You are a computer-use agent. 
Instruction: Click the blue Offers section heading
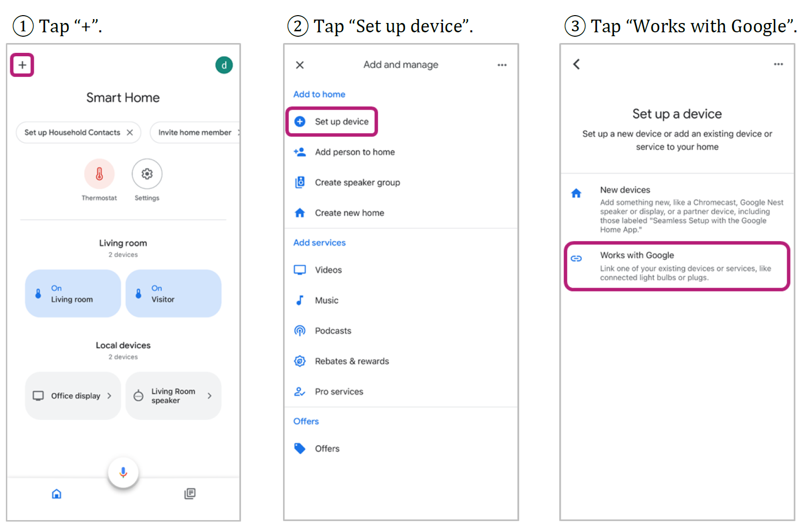pyautogui.click(x=306, y=421)
